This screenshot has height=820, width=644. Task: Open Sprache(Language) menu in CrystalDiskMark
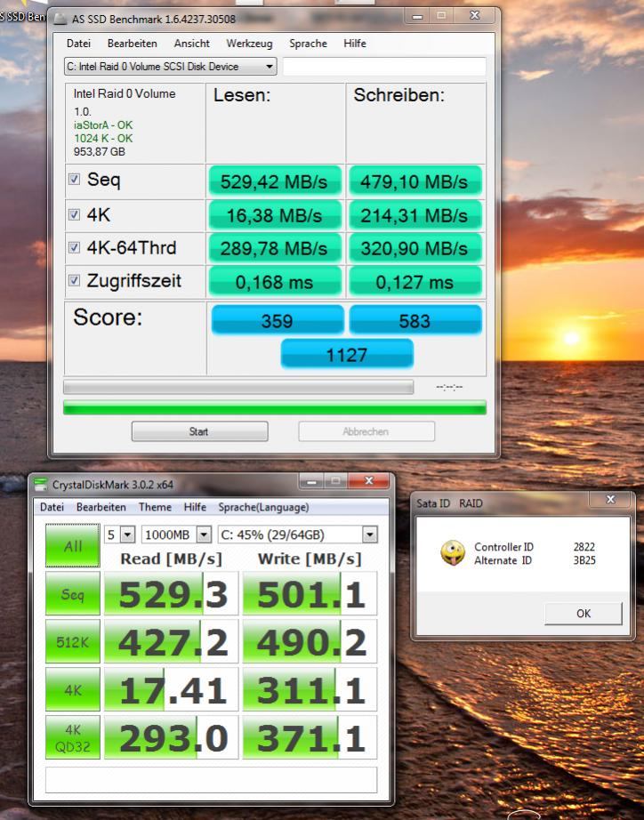coord(263,507)
